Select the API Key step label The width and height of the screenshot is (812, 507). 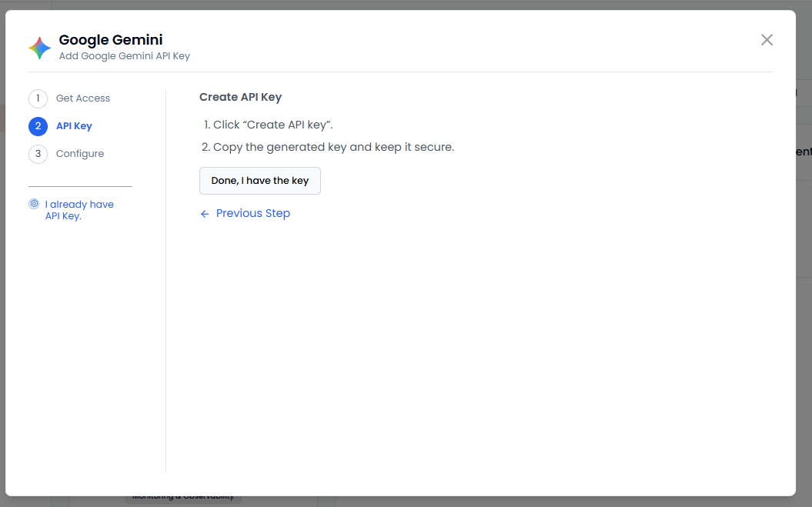click(x=74, y=126)
